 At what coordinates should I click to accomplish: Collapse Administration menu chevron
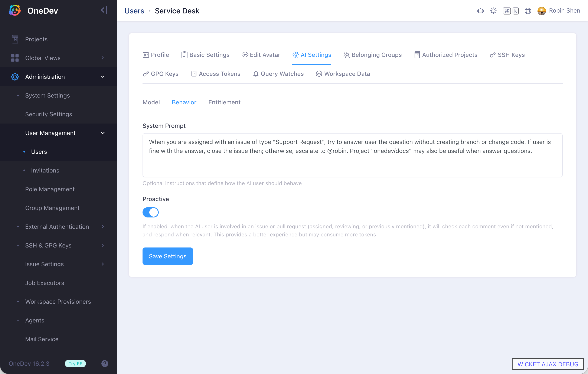(103, 77)
